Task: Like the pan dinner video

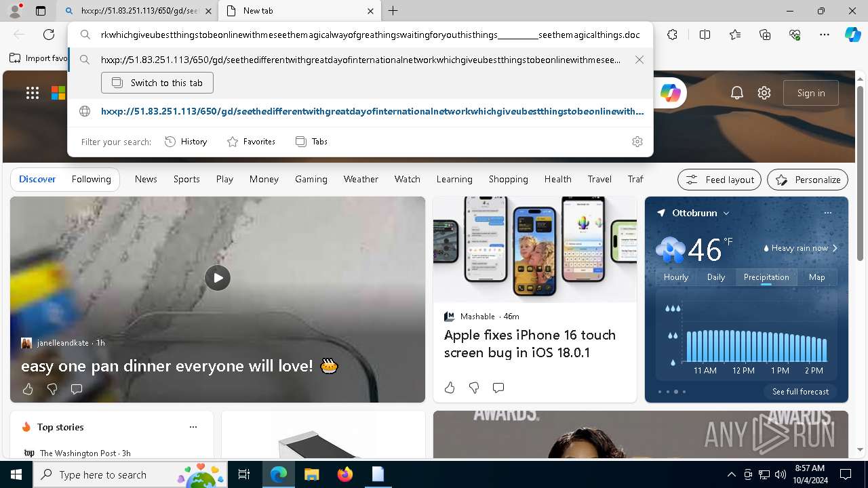Action: [x=28, y=389]
